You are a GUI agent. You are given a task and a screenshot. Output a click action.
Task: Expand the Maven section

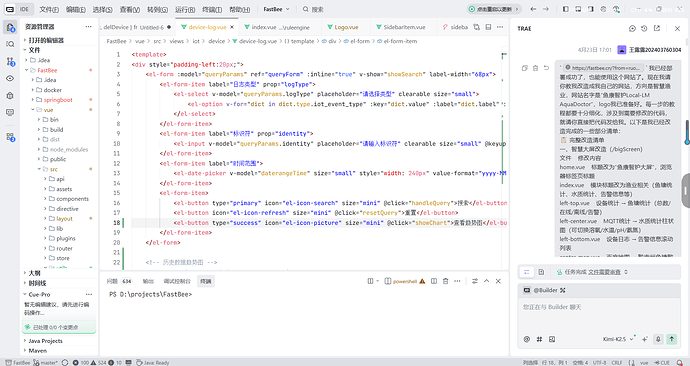tap(58, 351)
